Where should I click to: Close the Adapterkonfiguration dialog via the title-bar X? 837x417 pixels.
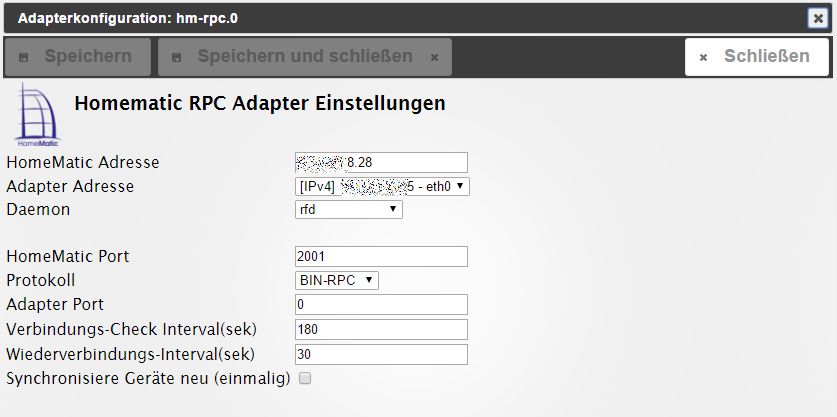tap(818, 17)
